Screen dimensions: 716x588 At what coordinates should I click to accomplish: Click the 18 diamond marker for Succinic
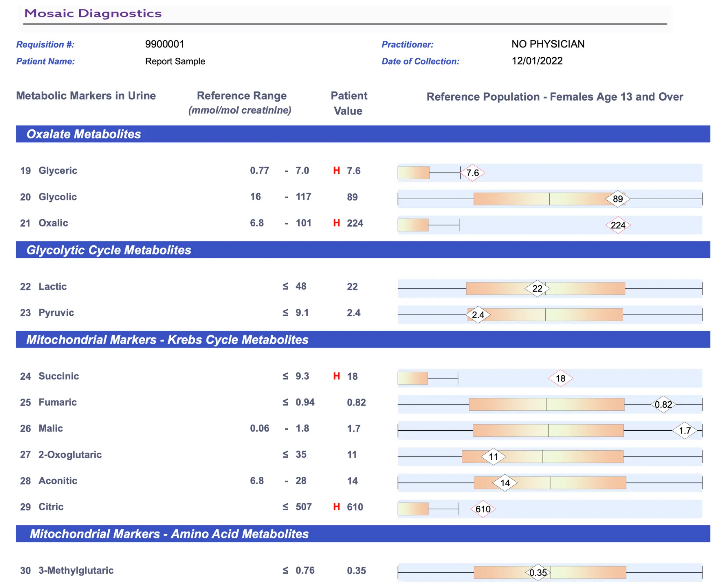560,378
